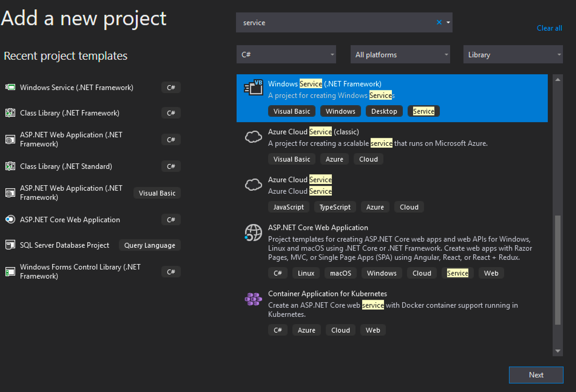The width and height of the screenshot is (576, 392).
Task: Click the Next button
Action: pyautogui.click(x=536, y=375)
